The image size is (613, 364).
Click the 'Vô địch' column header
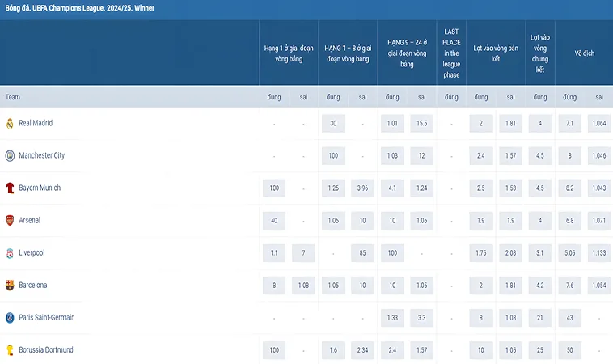click(x=584, y=53)
